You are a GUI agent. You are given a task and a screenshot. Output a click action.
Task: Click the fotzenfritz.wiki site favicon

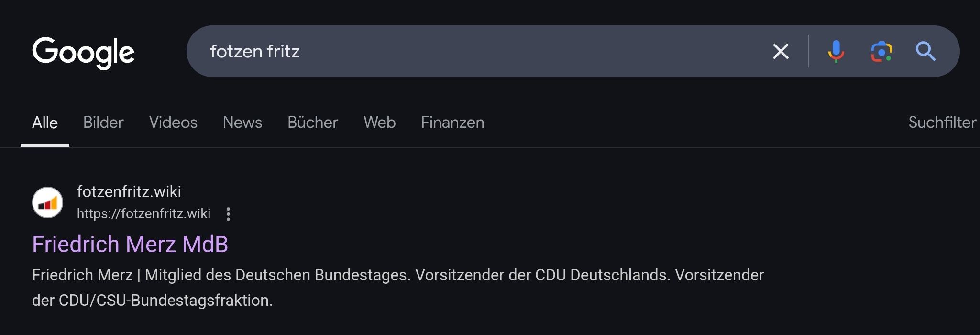click(x=47, y=202)
